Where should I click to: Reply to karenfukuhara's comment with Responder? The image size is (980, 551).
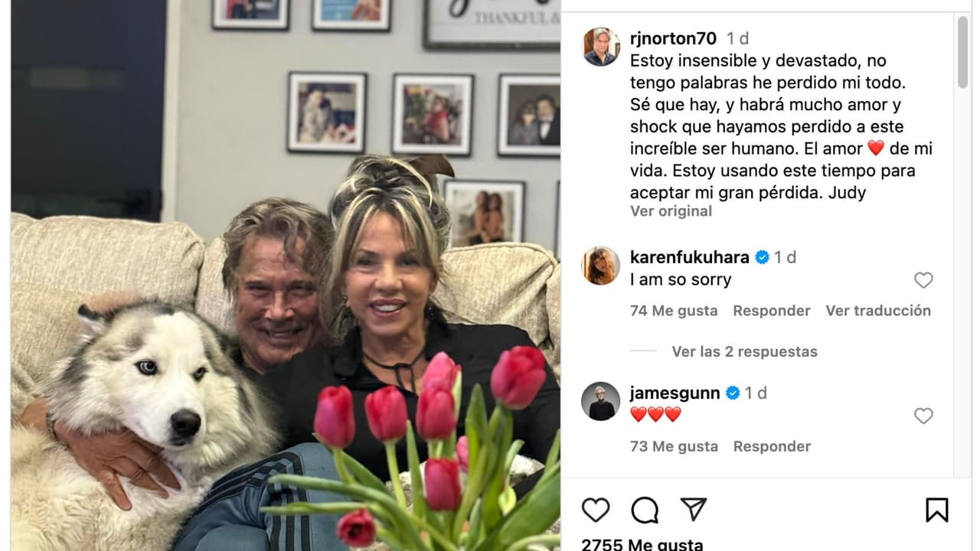[772, 311]
